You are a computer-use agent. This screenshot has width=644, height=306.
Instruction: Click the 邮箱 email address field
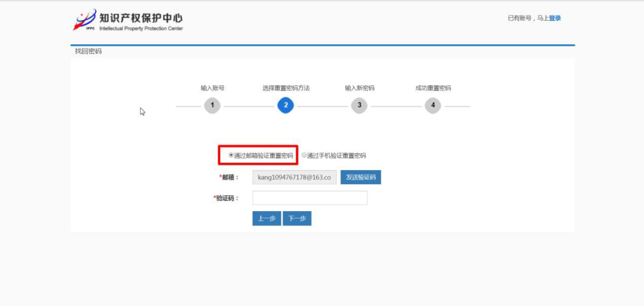[295, 177]
